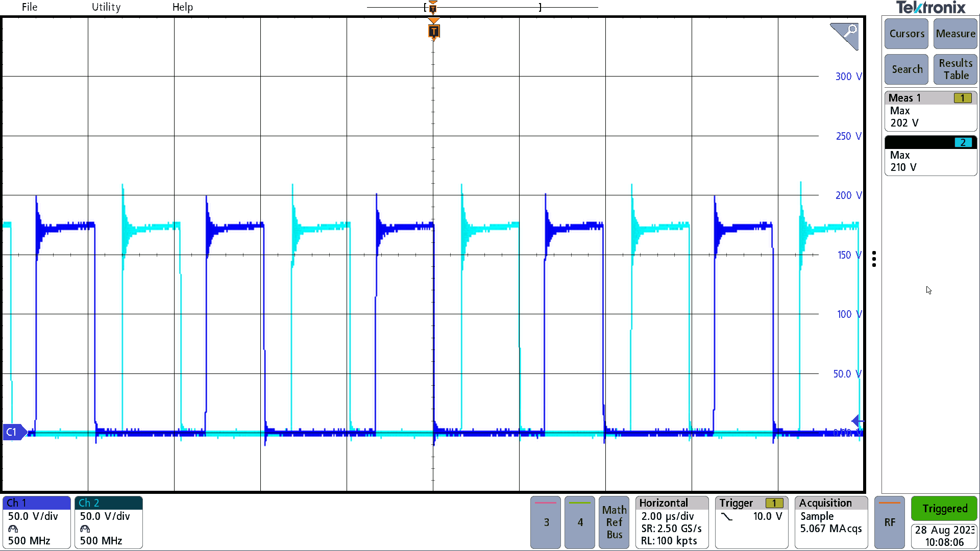Toggle the RF channel button
This screenshot has height=551, width=980.
890,522
